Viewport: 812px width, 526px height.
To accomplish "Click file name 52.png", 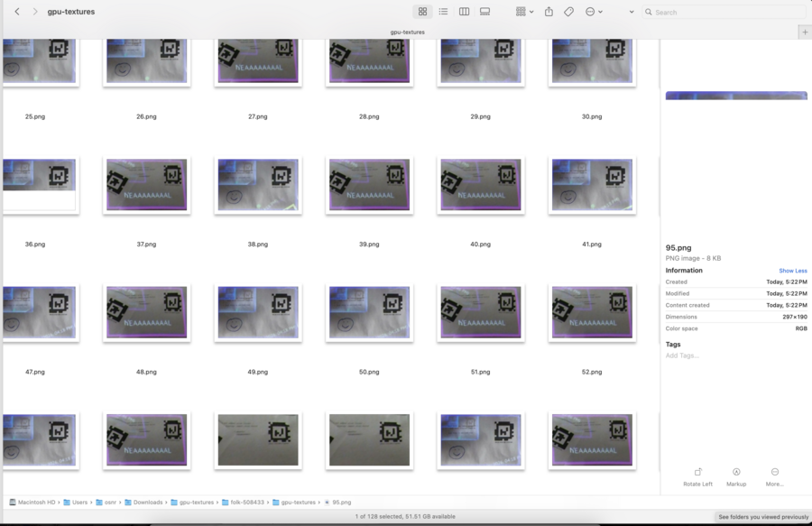I will 592,372.
